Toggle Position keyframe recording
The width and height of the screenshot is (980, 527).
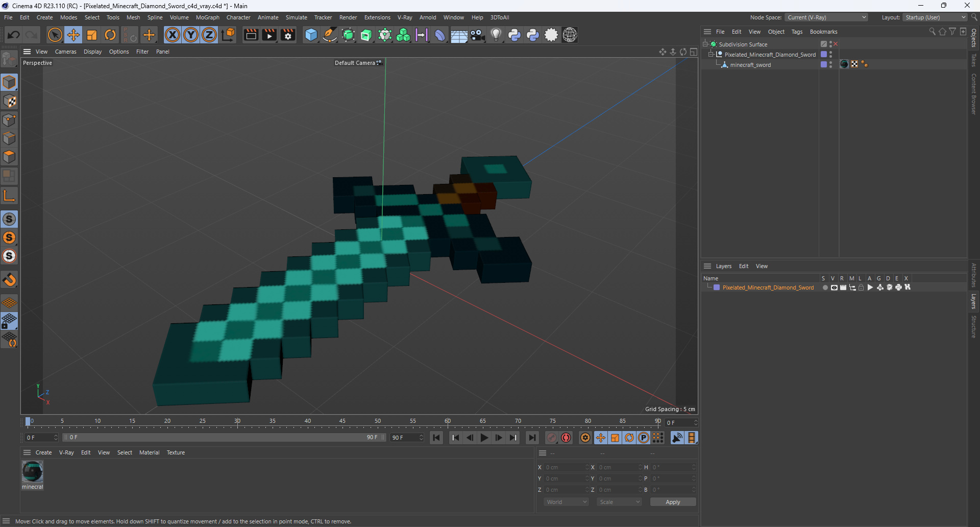(601, 438)
